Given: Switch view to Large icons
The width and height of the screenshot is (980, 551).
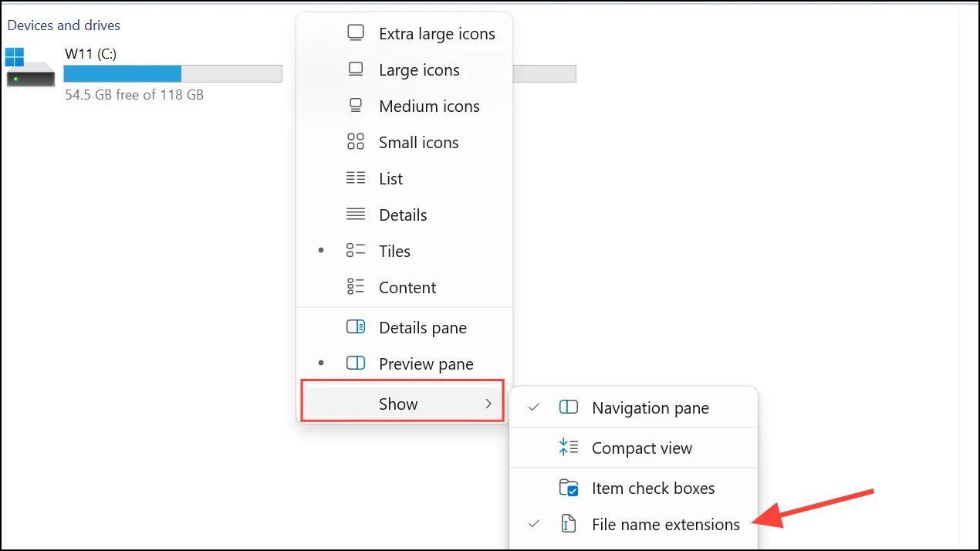Looking at the screenshot, I should click(x=419, y=70).
